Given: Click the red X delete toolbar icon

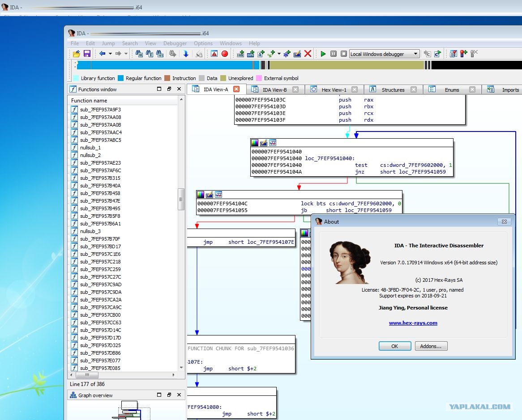Looking at the screenshot, I should click(308, 54).
